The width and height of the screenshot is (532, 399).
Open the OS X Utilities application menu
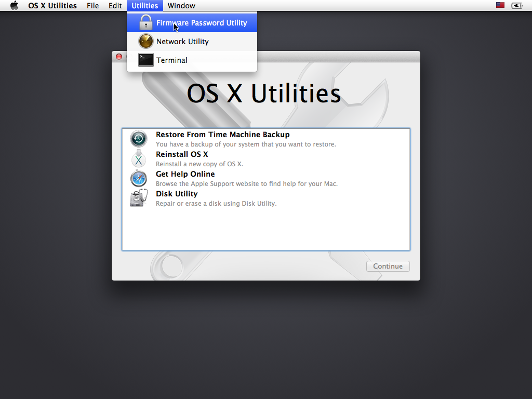point(52,6)
